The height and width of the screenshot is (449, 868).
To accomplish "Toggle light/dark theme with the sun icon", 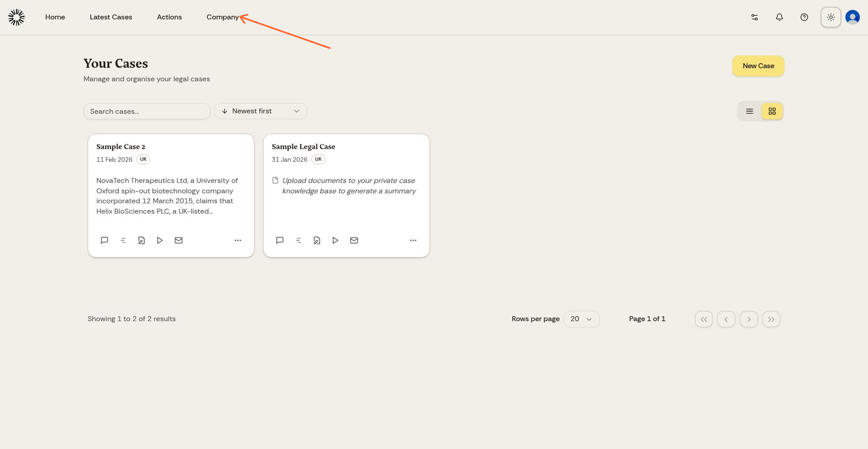I will pos(830,17).
